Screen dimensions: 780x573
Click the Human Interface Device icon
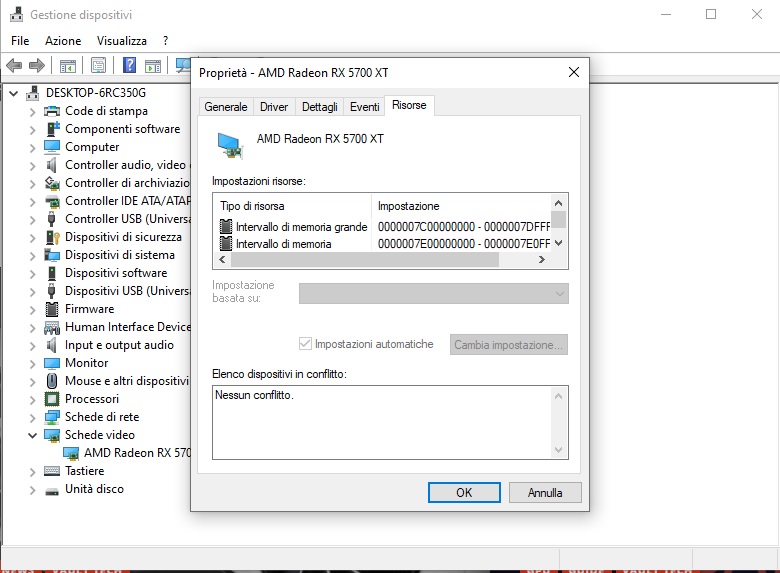[52, 327]
